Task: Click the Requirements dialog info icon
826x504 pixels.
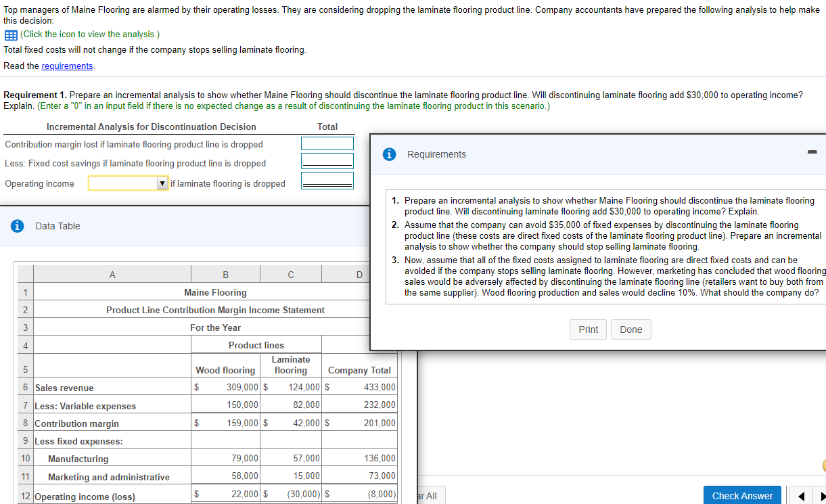Action: pos(389,154)
